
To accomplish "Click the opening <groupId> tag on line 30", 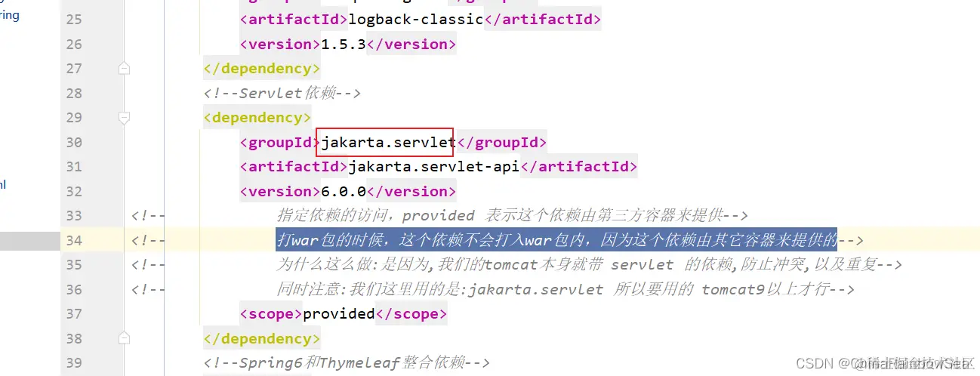I will [x=280, y=142].
